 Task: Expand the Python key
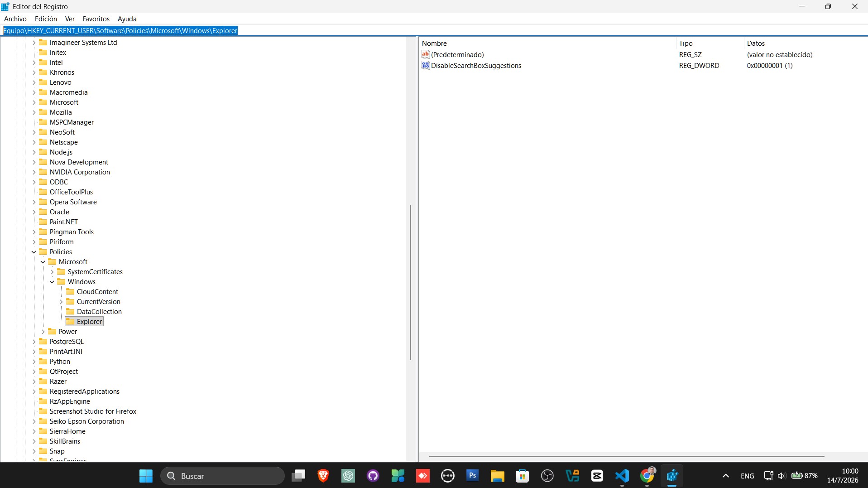pos(34,362)
